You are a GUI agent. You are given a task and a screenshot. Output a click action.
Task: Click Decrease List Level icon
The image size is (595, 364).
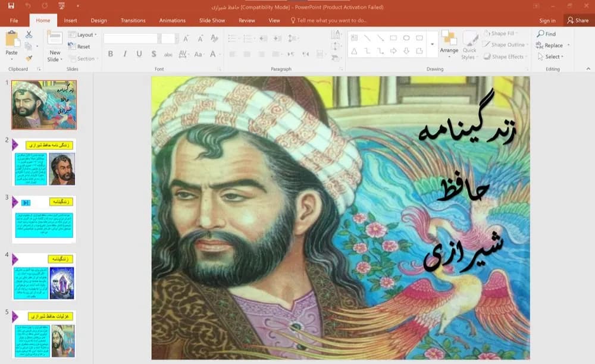[264, 38]
